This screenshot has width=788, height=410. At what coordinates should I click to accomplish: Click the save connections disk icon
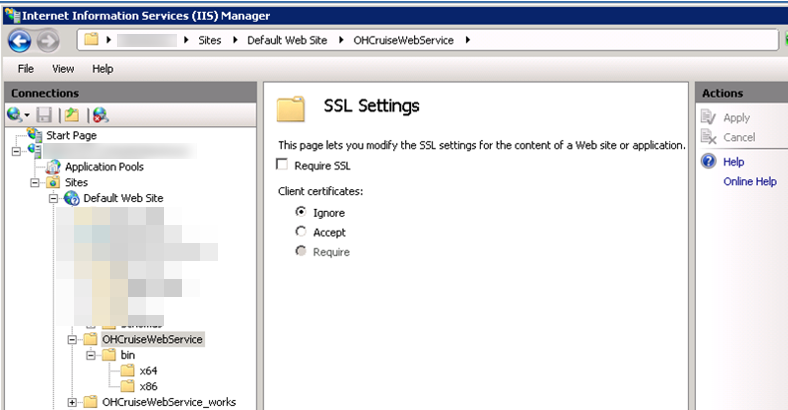tap(44, 115)
